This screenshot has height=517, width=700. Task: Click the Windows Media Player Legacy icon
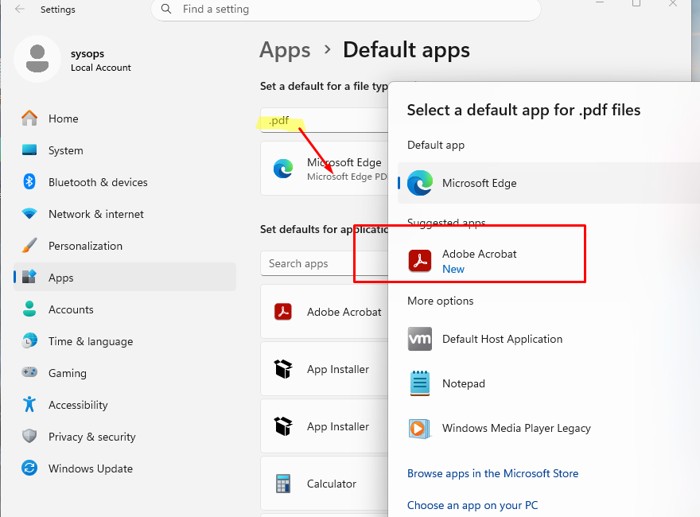420,428
